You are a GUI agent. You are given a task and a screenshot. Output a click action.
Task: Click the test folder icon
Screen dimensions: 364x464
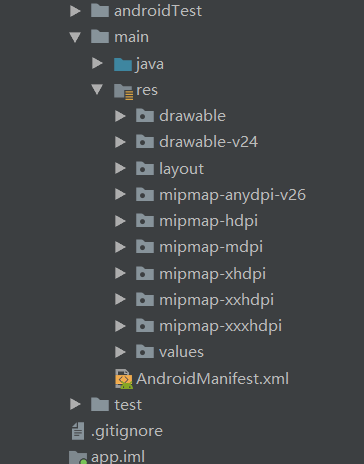(100, 404)
